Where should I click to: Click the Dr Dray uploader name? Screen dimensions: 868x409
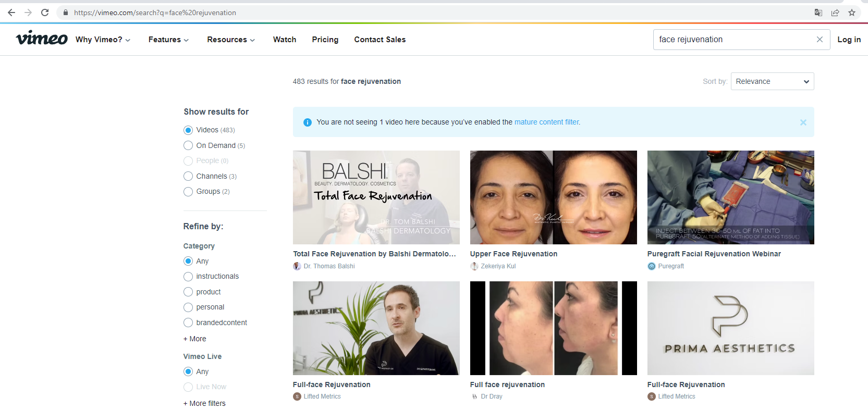(492, 396)
